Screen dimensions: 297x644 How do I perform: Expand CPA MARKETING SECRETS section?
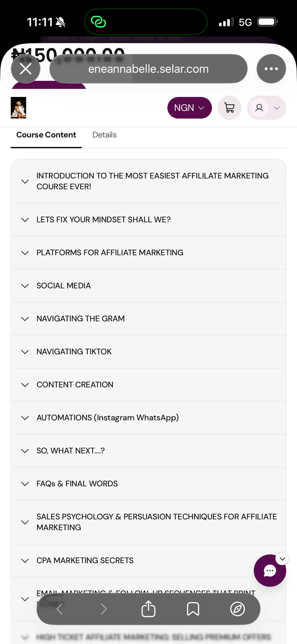pyautogui.click(x=148, y=560)
